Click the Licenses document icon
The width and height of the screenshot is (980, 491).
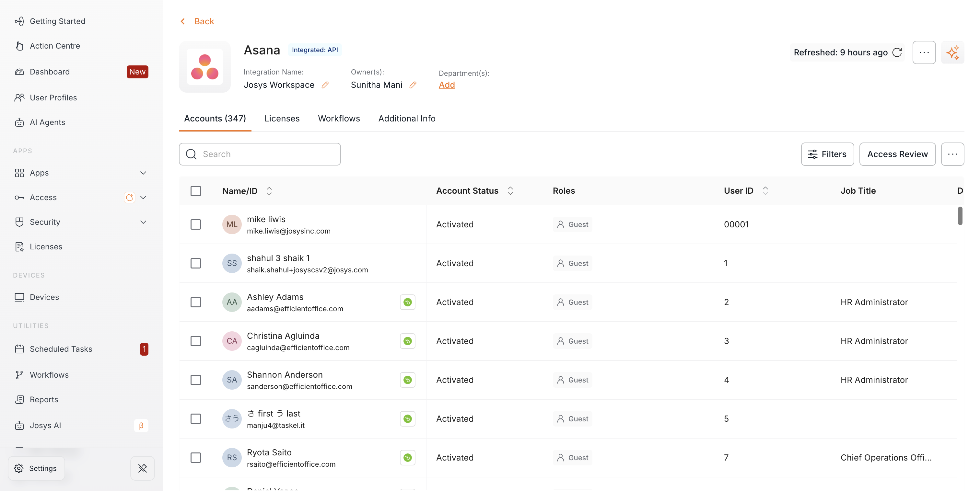pos(19,246)
